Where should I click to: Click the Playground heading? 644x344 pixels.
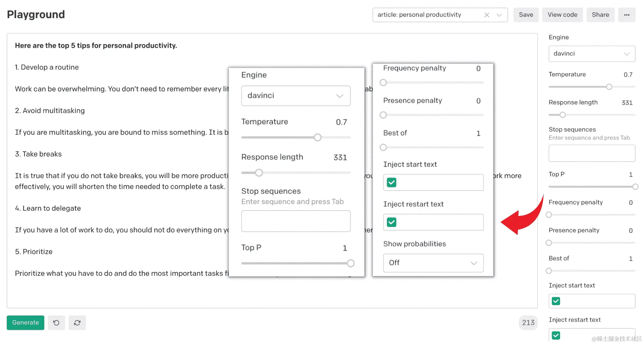(x=36, y=14)
